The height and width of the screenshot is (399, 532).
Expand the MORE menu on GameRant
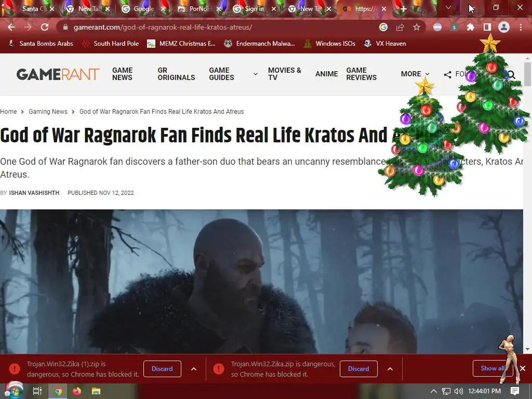[x=415, y=74]
